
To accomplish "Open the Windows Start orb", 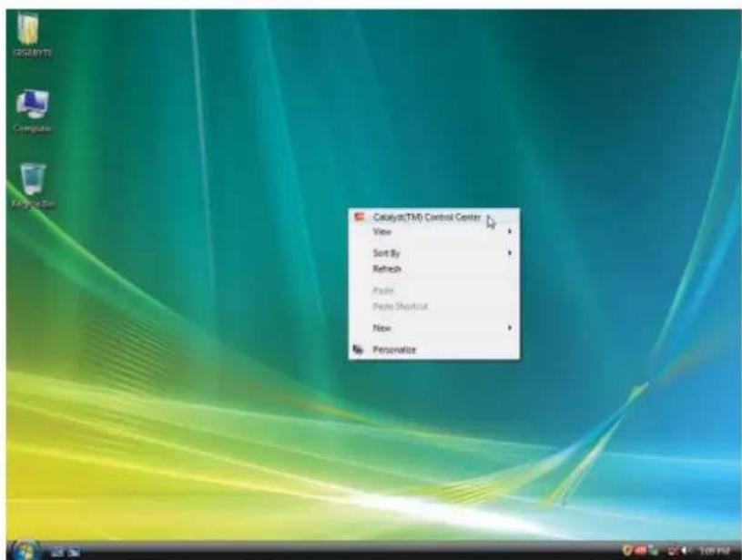I will pos(25,550).
